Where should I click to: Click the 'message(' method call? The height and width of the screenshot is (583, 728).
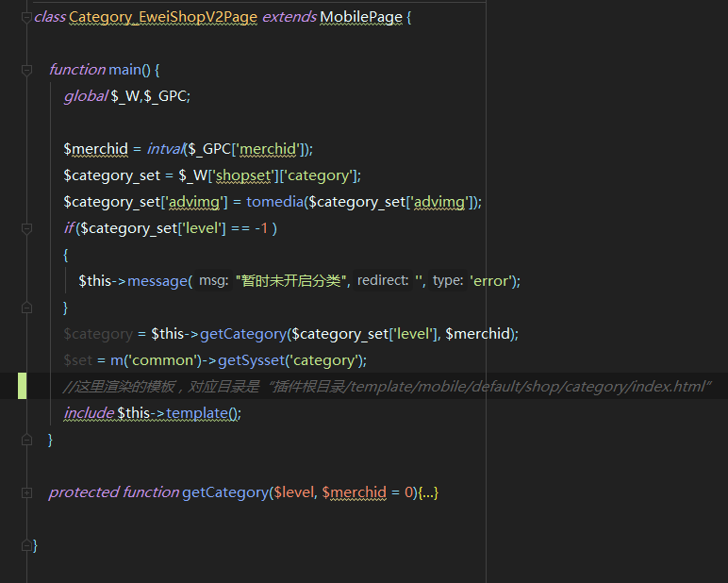(x=159, y=281)
